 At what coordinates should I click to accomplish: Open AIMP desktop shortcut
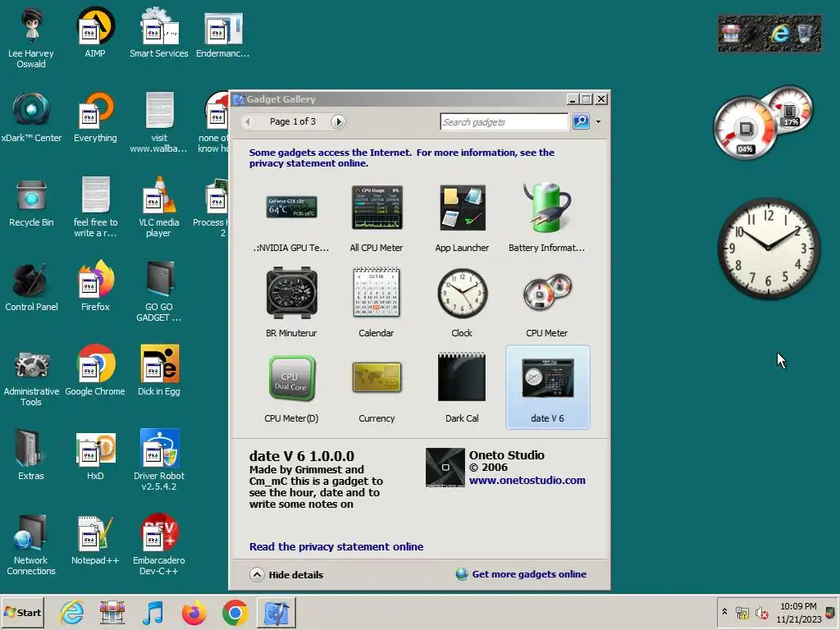(x=95, y=32)
